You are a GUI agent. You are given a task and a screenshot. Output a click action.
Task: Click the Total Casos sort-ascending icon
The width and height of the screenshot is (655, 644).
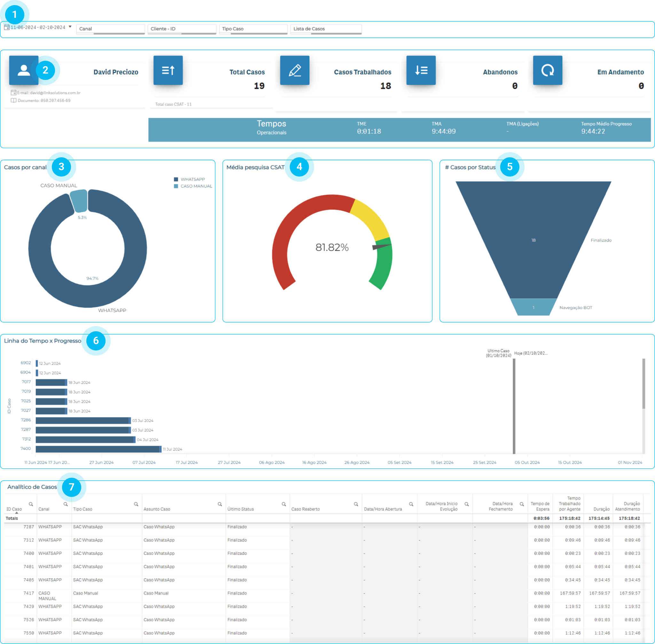[168, 70]
